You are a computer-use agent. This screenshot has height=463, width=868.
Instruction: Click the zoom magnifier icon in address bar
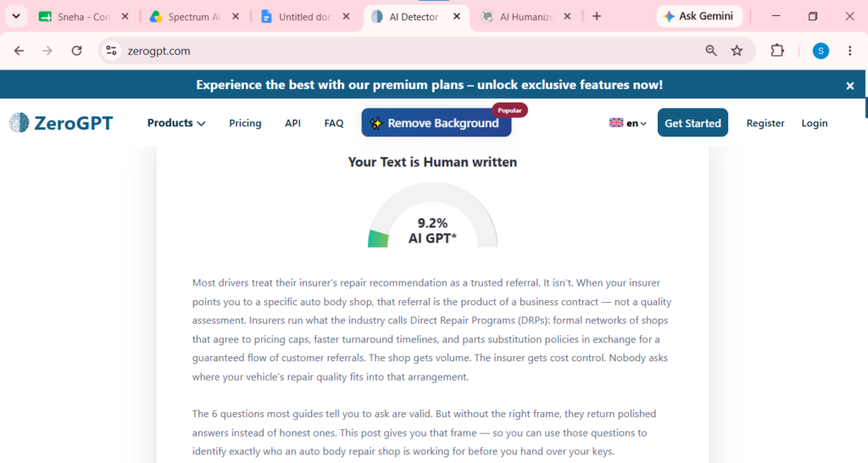[x=711, y=51]
